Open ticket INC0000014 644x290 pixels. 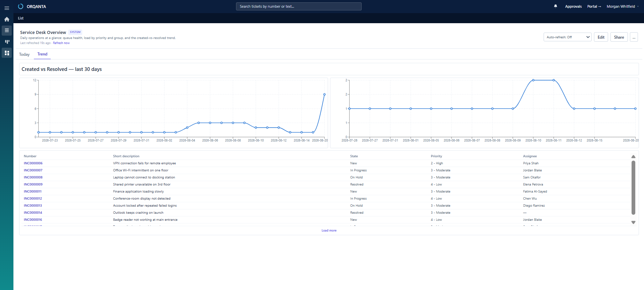pos(33,213)
